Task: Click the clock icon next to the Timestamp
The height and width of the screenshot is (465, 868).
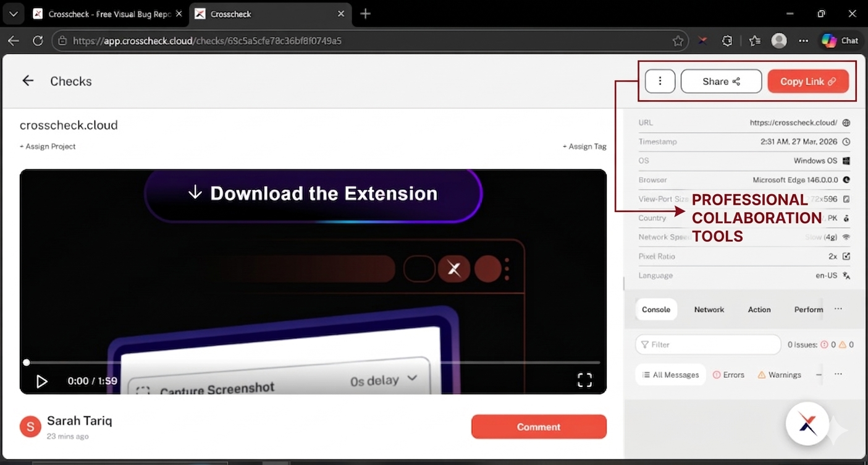Action: coord(846,142)
